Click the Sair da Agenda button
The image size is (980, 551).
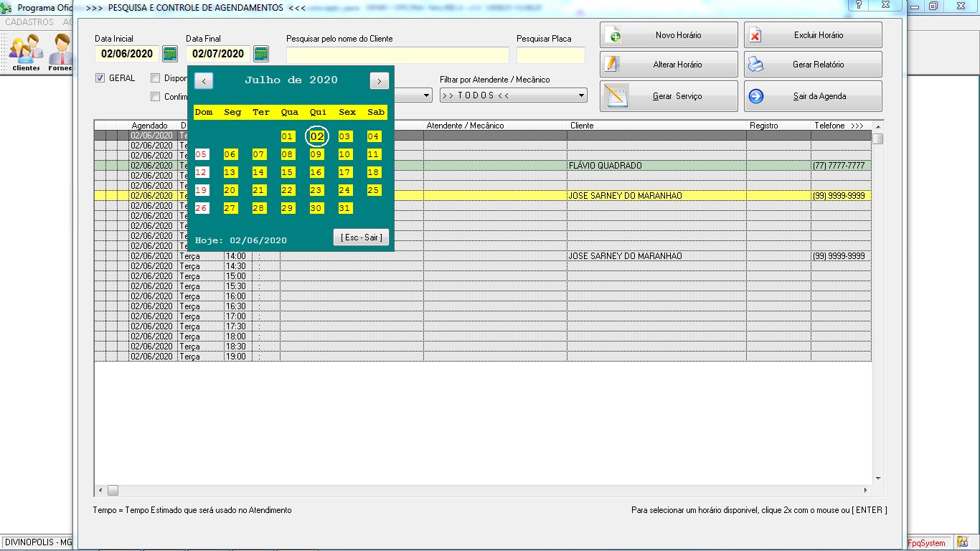[813, 96]
